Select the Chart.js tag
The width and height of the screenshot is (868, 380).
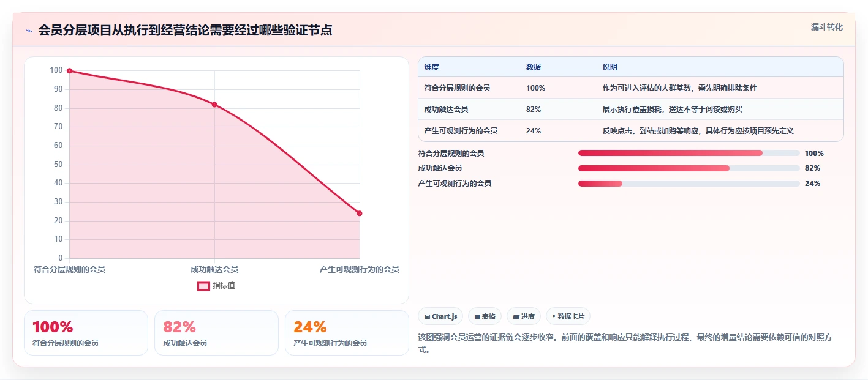click(440, 316)
